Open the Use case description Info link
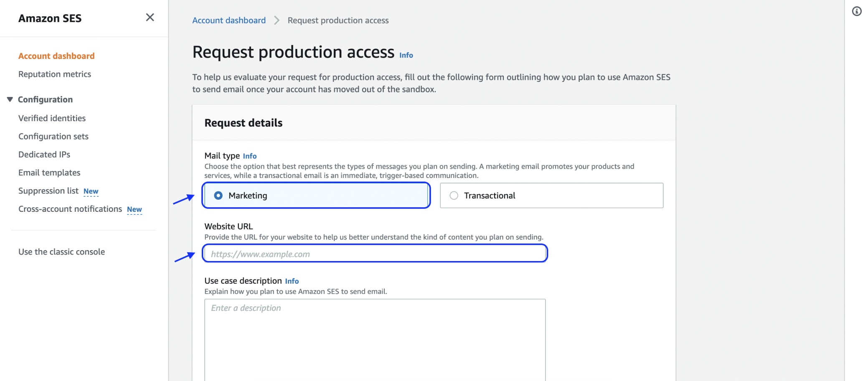Image resolution: width=868 pixels, height=381 pixels. [292, 281]
